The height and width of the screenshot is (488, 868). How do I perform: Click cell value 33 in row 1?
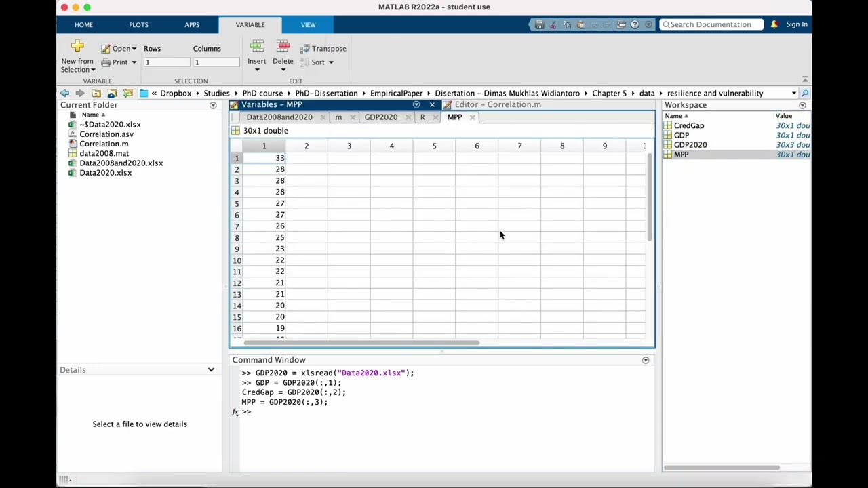[x=264, y=158]
